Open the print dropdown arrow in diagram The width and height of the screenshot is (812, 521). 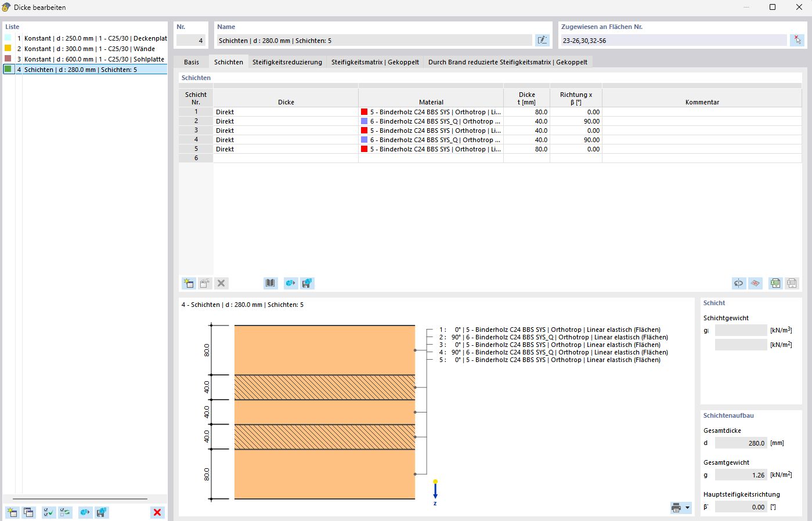click(688, 508)
